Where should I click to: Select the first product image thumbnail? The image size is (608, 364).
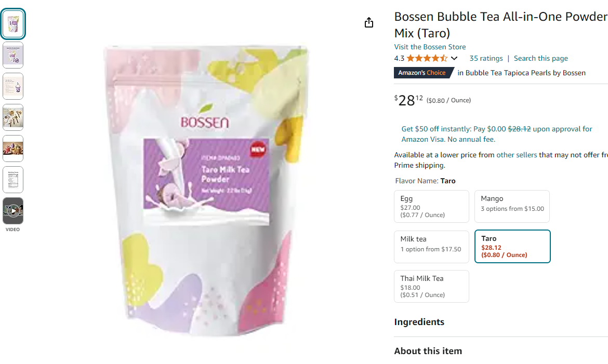(x=13, y=24)
